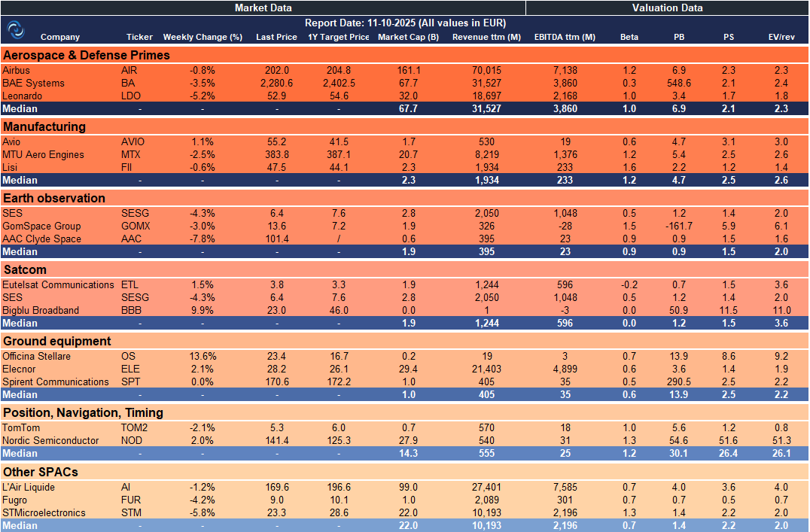
Task: Click the Last Price column header
Action: coord(276,37)
